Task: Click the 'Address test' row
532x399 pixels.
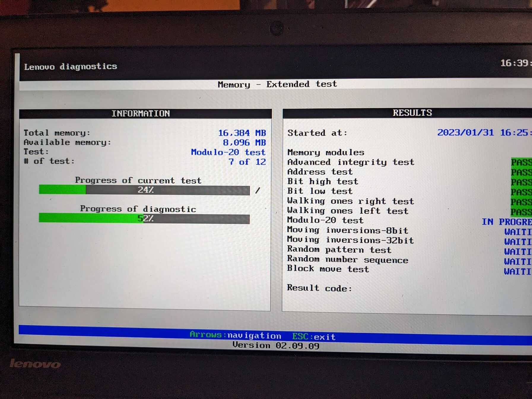Action: click(320, 171)
